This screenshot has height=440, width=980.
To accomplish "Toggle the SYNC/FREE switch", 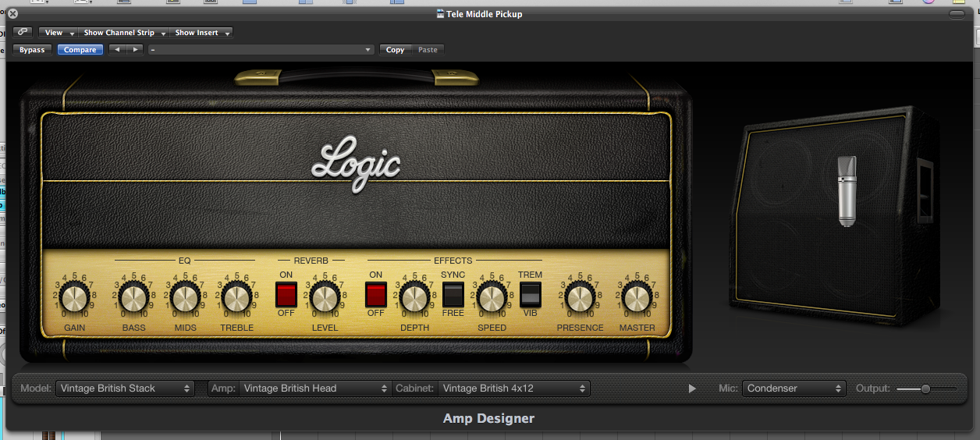I will tap(453, 294).
